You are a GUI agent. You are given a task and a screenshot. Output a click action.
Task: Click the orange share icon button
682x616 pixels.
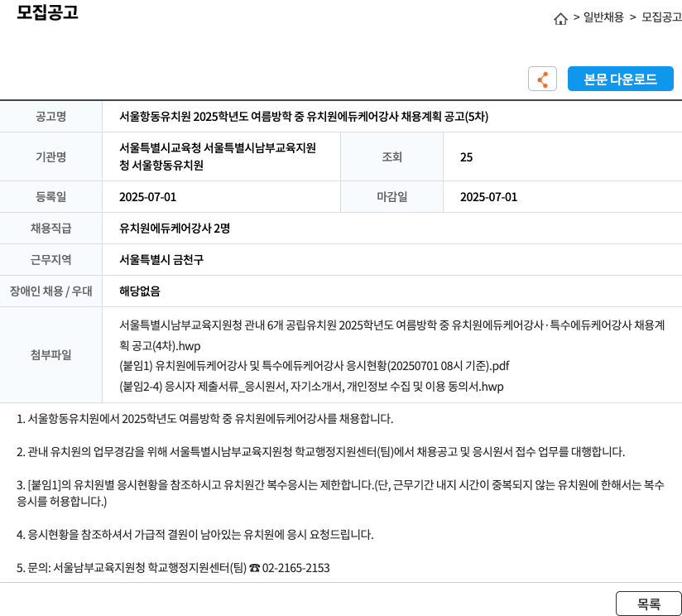click(542, 79)
